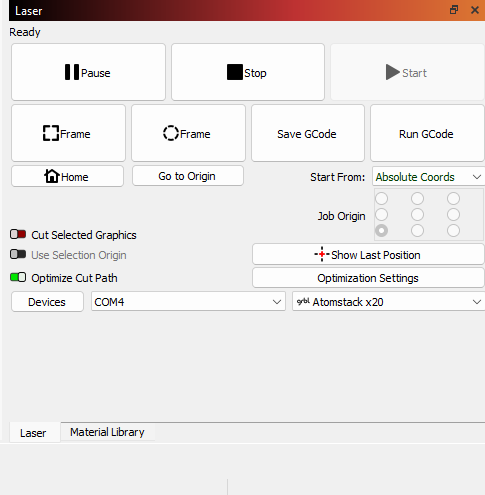Image resolution: width=485 pixels, height=495 pixels.
Task: Select top-left Job Origin radio
Action: coord(382,199)
